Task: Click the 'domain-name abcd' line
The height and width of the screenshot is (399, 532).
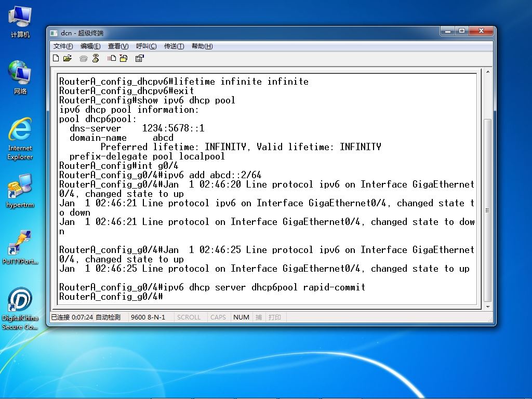Action: click(x=122, y=138)
